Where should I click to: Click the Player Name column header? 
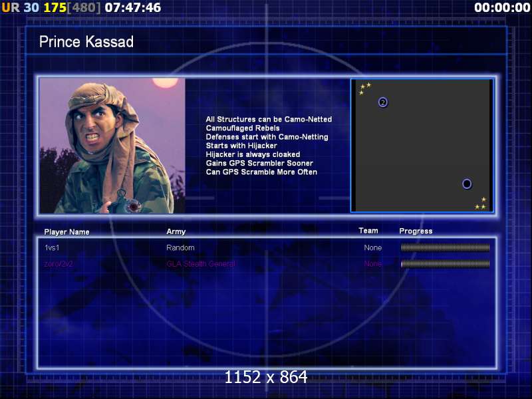click(66, 232)
